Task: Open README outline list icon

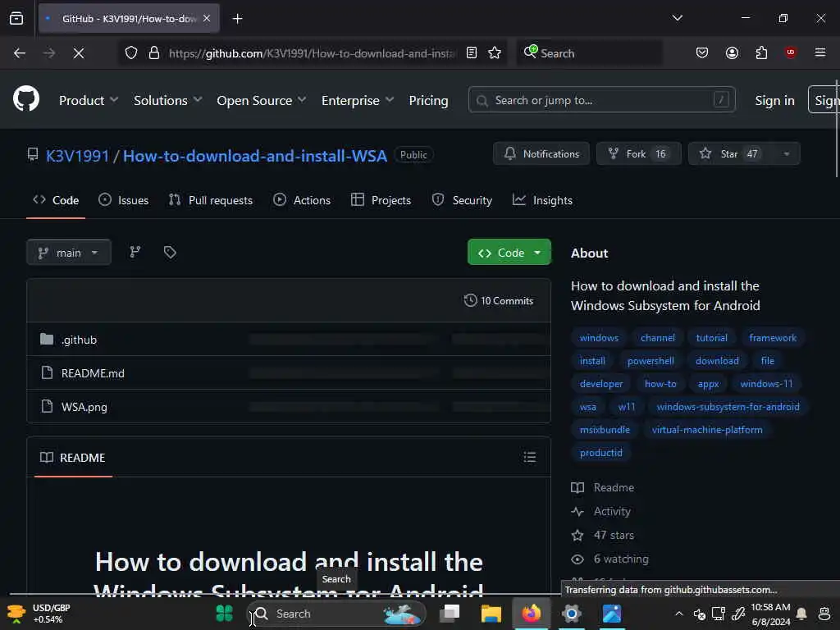Action: 529,457
